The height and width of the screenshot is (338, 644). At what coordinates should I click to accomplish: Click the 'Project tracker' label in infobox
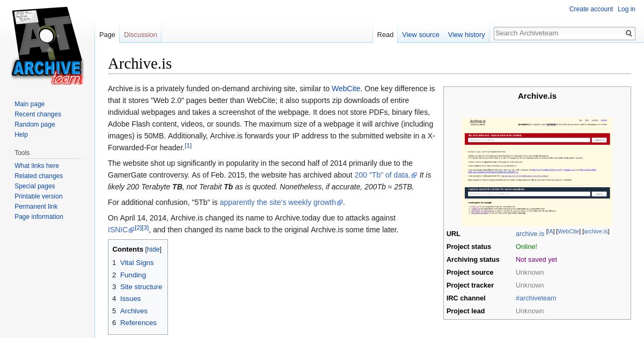(470, 285)
